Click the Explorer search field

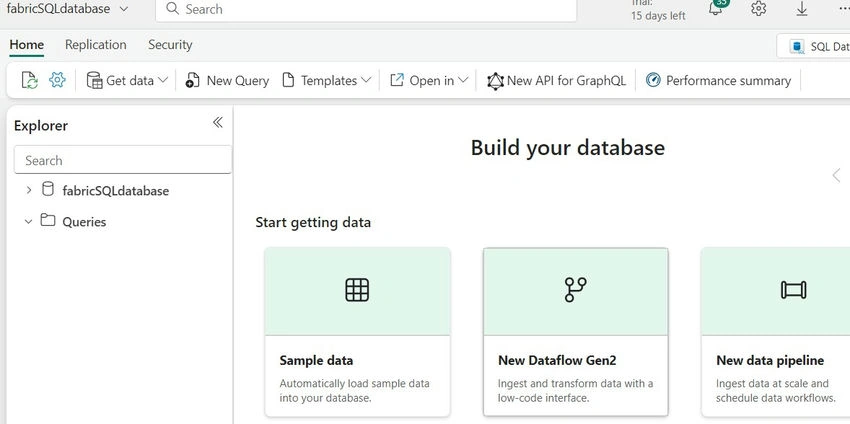click(123, 160)
